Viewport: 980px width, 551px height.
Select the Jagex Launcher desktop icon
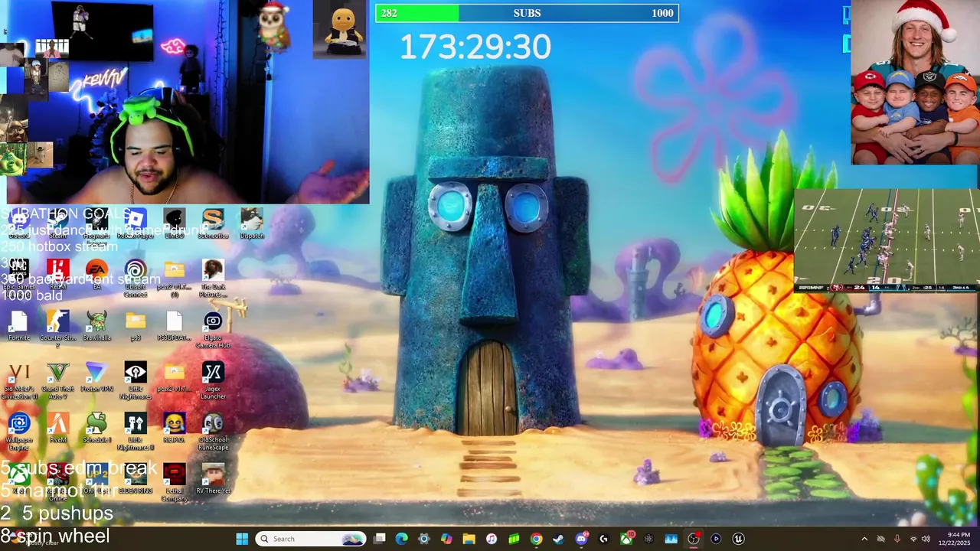point(213,381)
